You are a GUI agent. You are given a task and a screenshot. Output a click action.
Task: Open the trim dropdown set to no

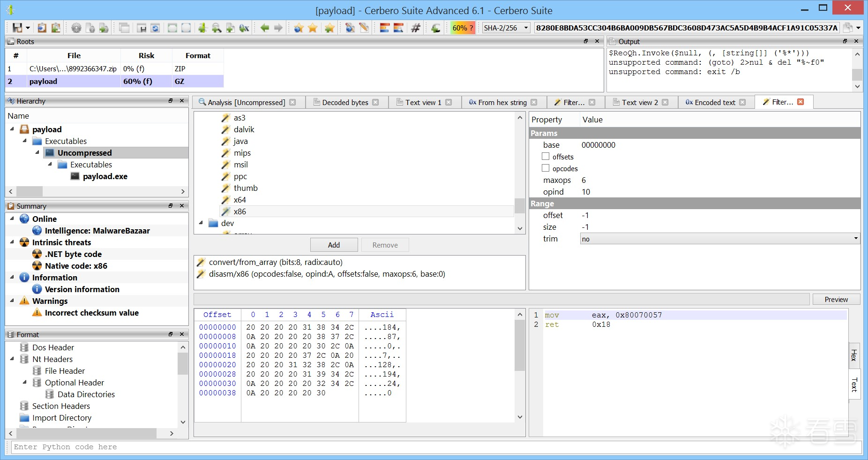coord(720,239)
